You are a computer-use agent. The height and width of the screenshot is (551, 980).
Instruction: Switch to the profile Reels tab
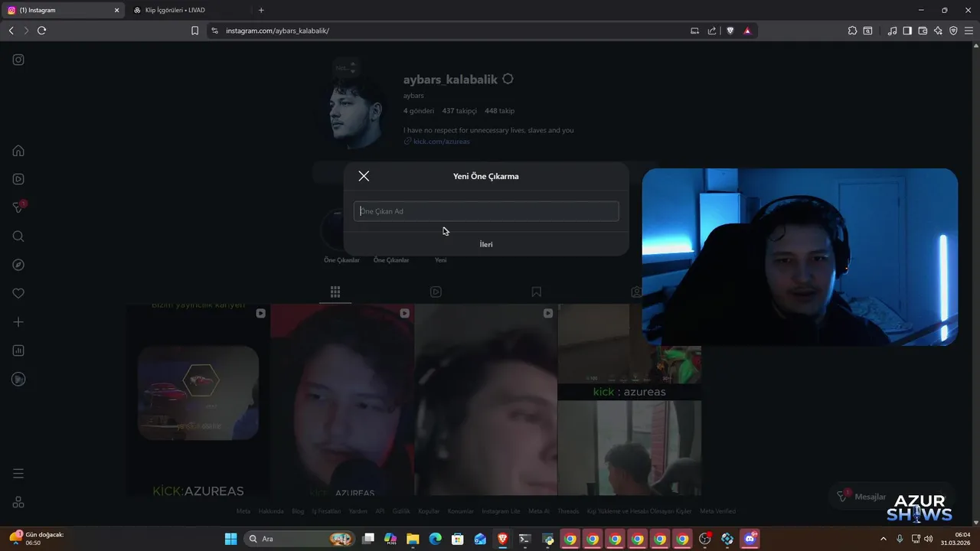(436, 292)
